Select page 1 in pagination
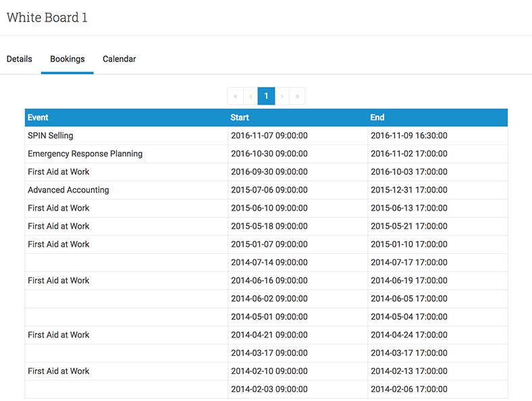This screenshot has width=532, height=401. [267, 96]
